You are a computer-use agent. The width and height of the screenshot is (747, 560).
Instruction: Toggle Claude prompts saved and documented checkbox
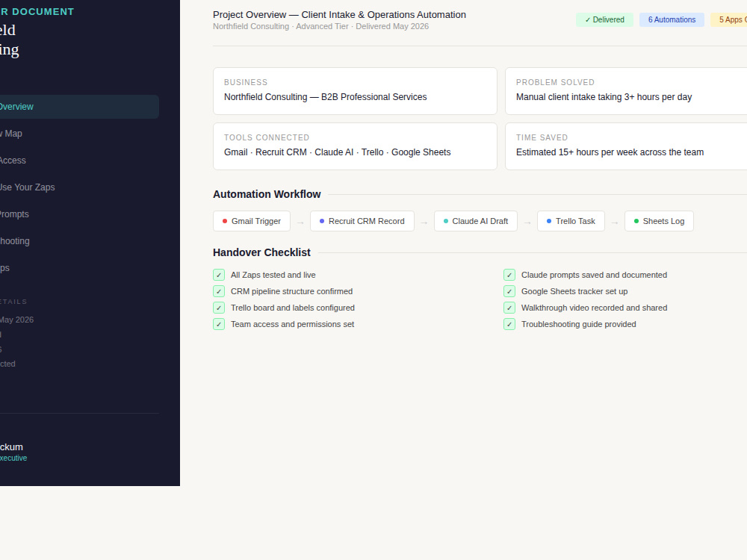(x=509, y=275)
